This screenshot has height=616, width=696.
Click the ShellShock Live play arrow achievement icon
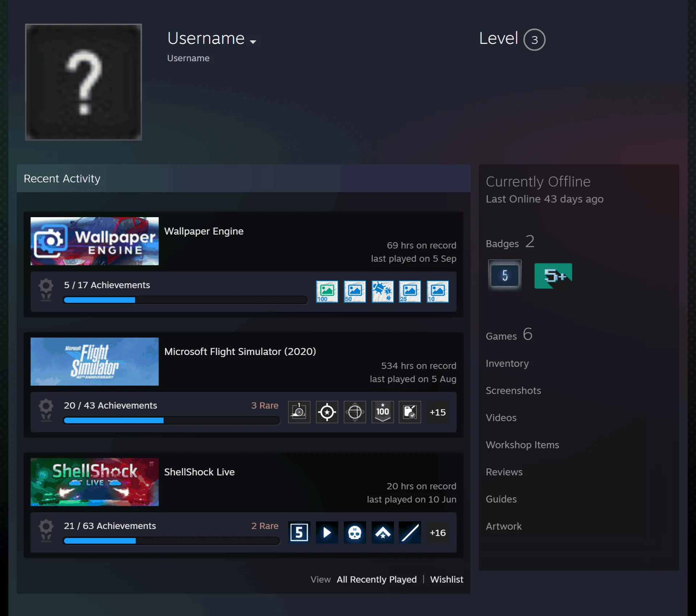[x=327, y=532]
